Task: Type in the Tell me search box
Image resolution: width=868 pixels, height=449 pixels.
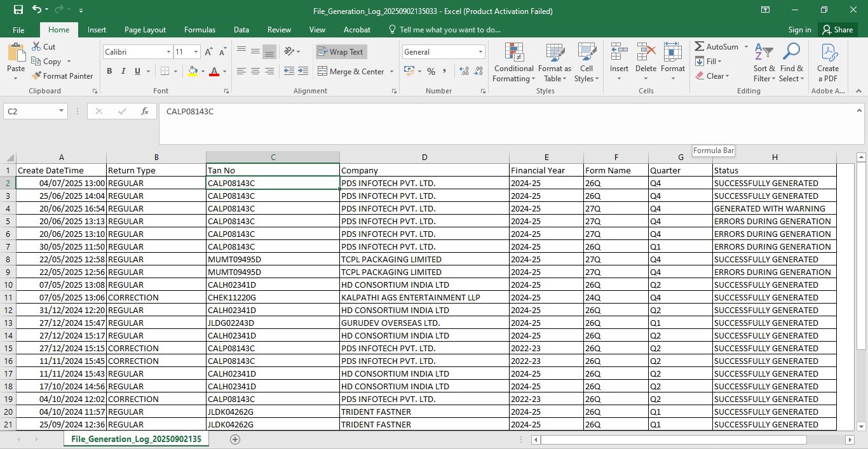Action: [450, 30]
